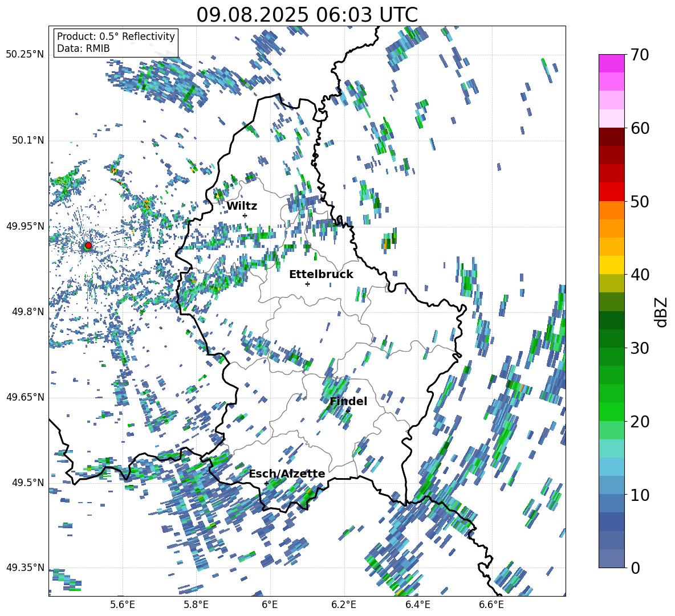Click the 49.35°N latitude label

(x=25, y=568)
